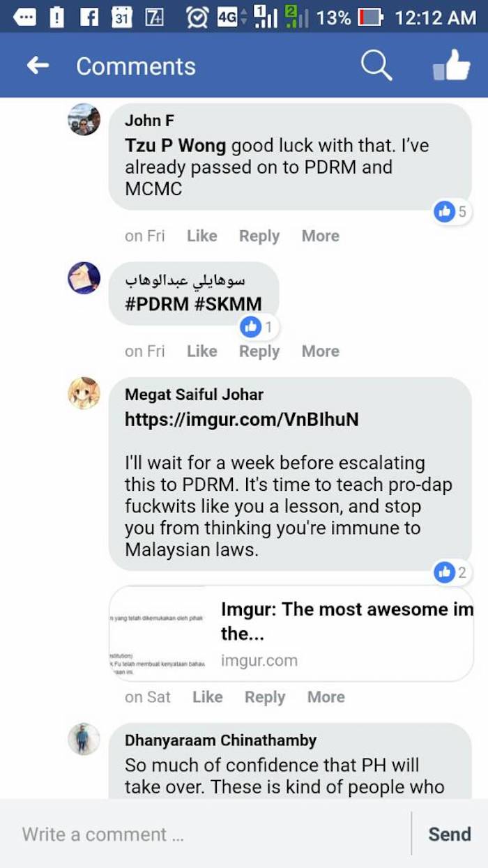Like Megat Saiful Johar's comment
The image size is (488, 868).
pos(207,696)
